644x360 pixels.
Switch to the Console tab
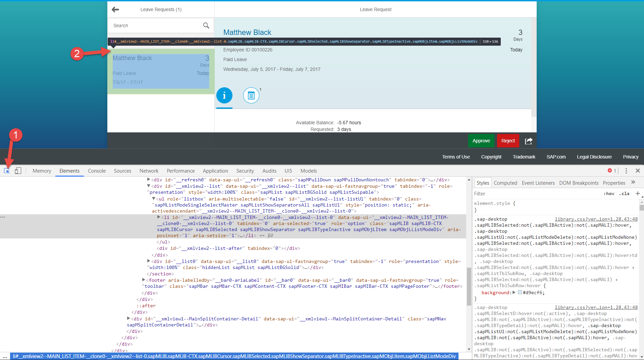97,171
